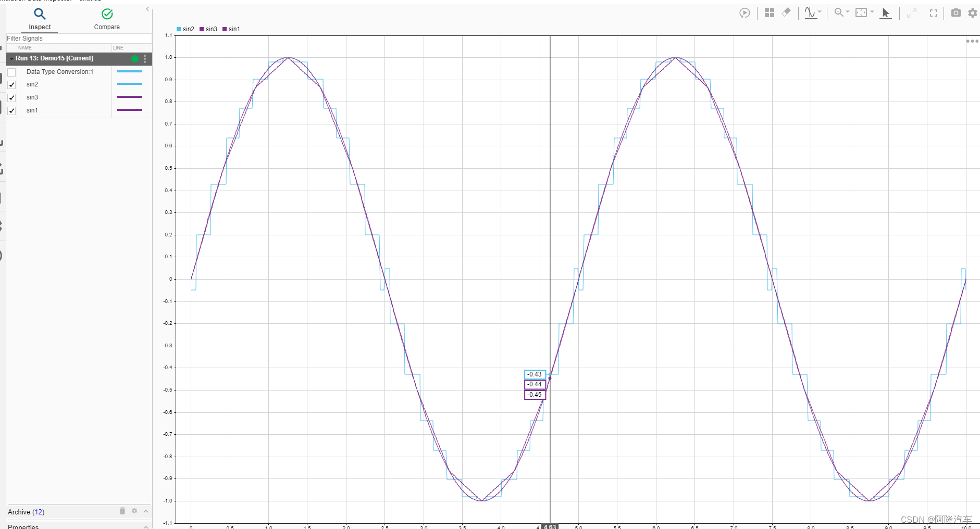This screenshot has width=980, height=529.
Task: Open the data cursor dropdown arrow
Action: [820, 11]
